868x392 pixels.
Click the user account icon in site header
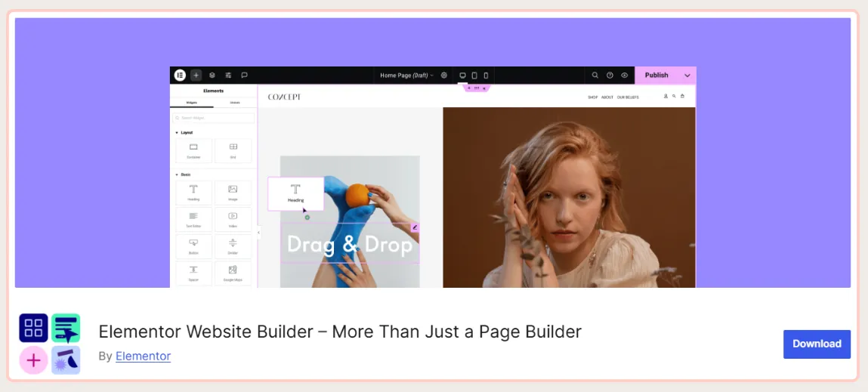point(666,97)
